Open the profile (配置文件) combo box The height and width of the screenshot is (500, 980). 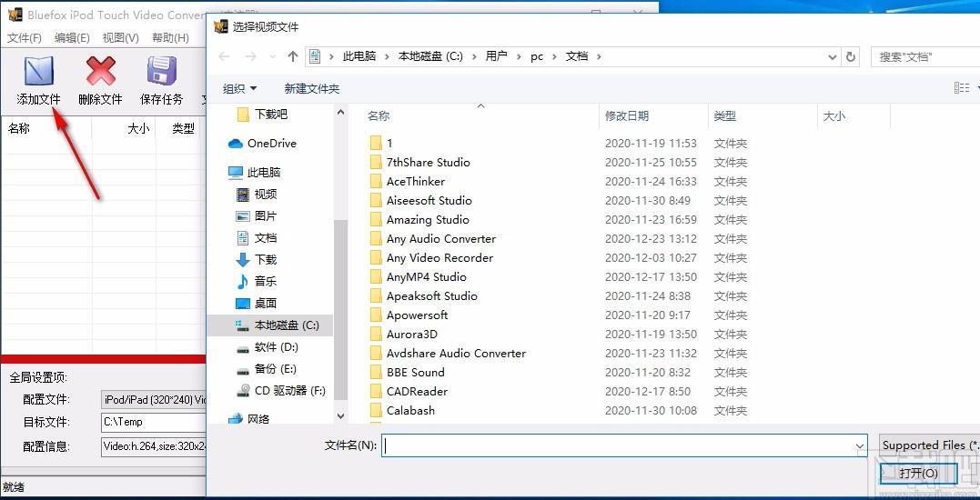[154, 399]
